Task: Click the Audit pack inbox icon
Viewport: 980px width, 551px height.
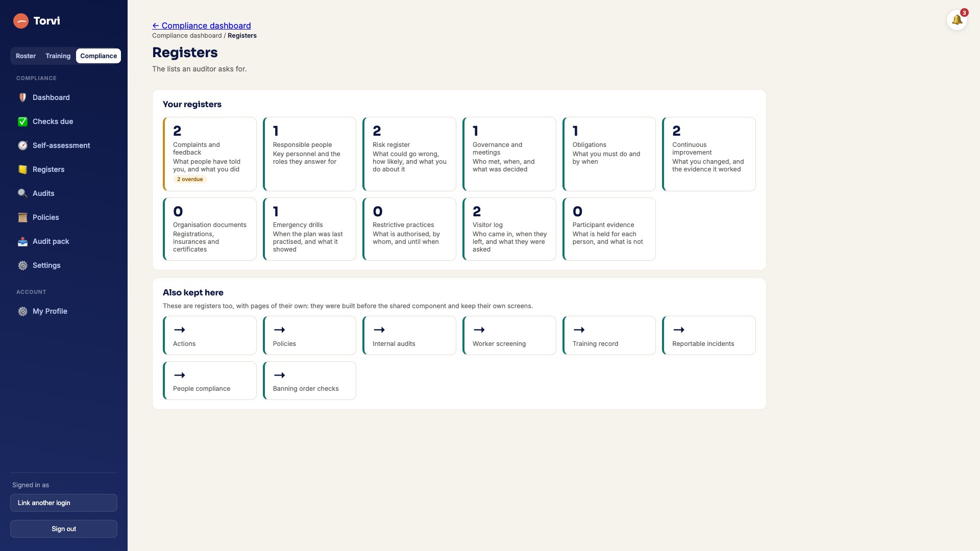Action: 22,241
